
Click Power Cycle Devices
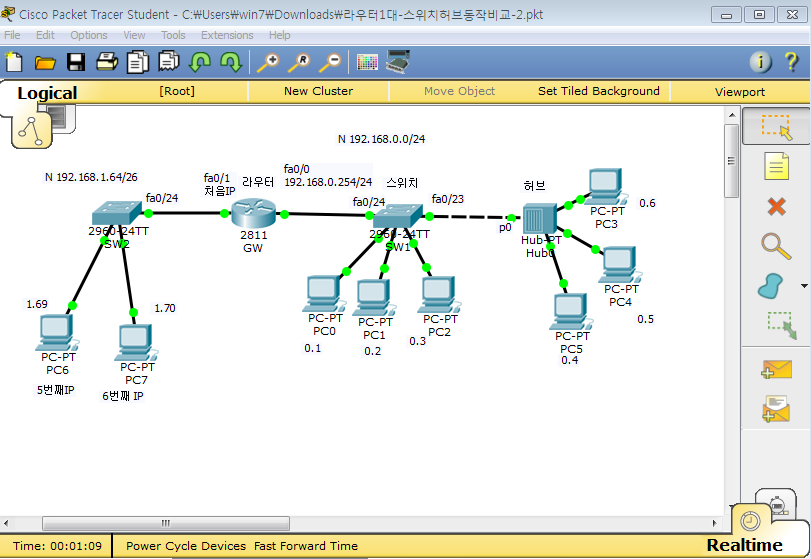186,546
